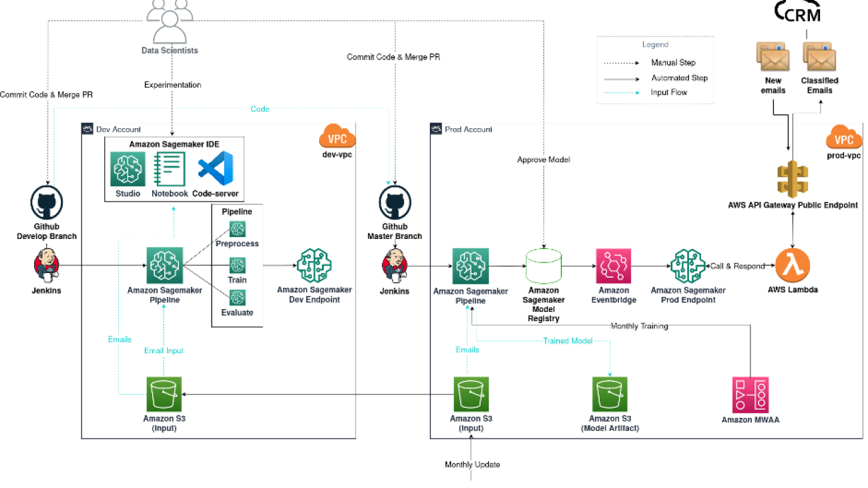This screenshot has width=868, height=488.
Task: Click the Data Scientists people icon
Action: (170, 20)
